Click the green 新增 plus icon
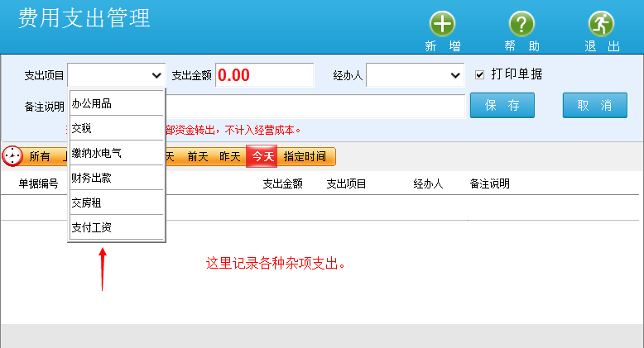Screen dimensions: 644x348 pos(443,24)
